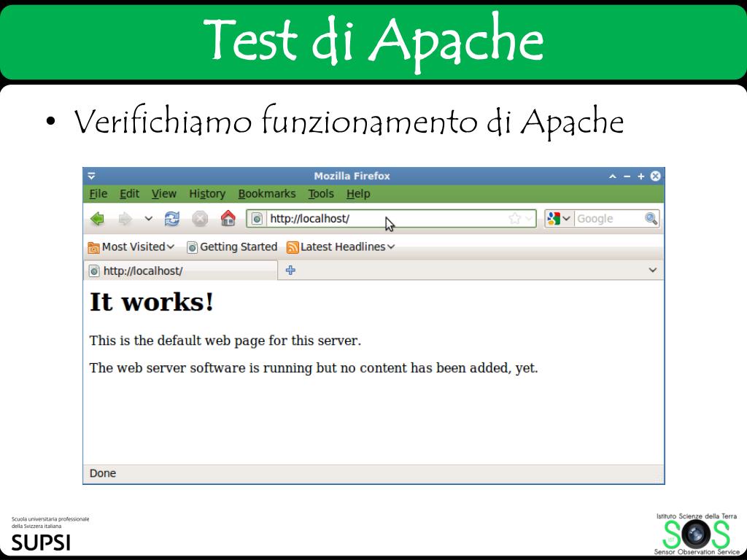Reload the page with the Refresh icon
This screenshot has height=560, width=747.
172,219
